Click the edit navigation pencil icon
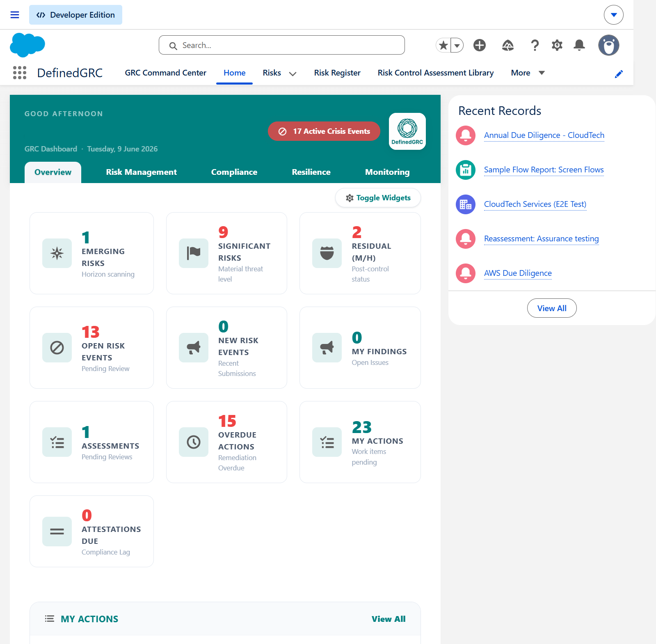 tap(619, 74)
